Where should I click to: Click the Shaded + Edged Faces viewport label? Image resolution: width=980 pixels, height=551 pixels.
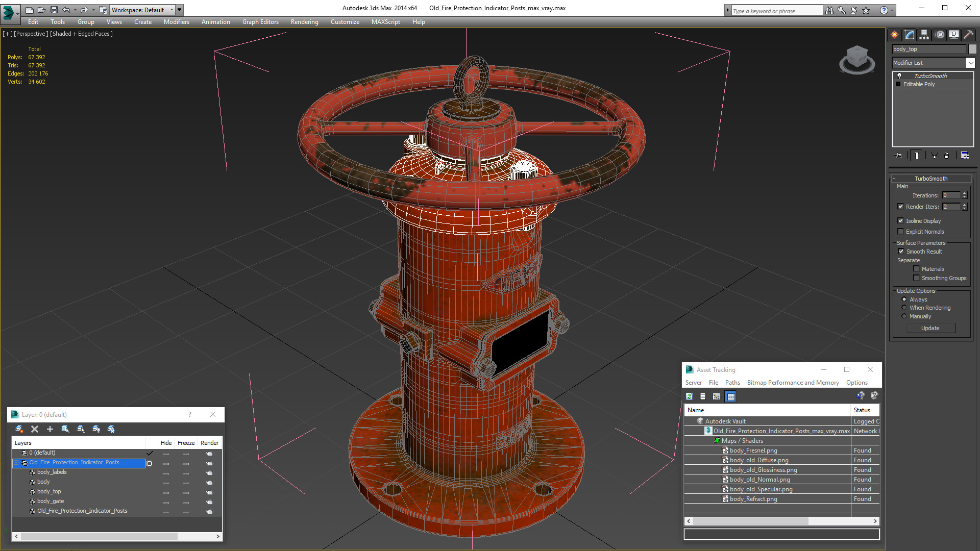pyautogui.click(x=81, y=34)
